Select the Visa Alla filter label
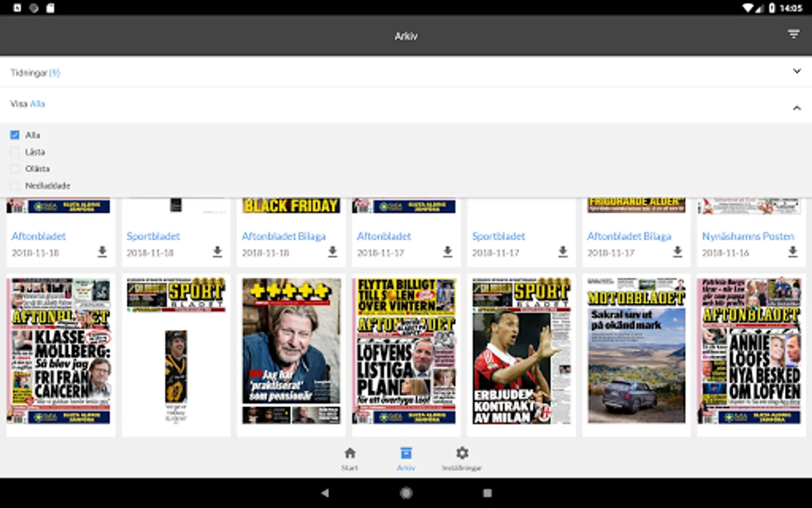This screenshot has height=508, width=812. point(27,104)
